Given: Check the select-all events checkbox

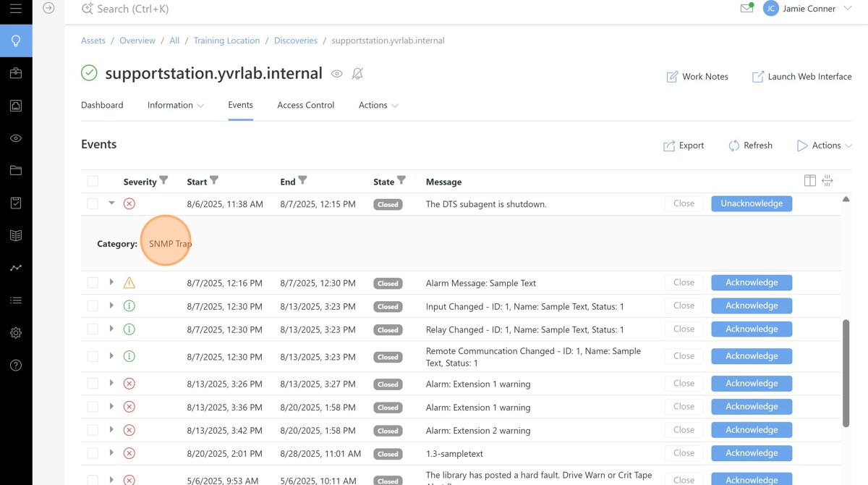Looking at the screenshot, I should pyautogui.click(x=93, y=181).
